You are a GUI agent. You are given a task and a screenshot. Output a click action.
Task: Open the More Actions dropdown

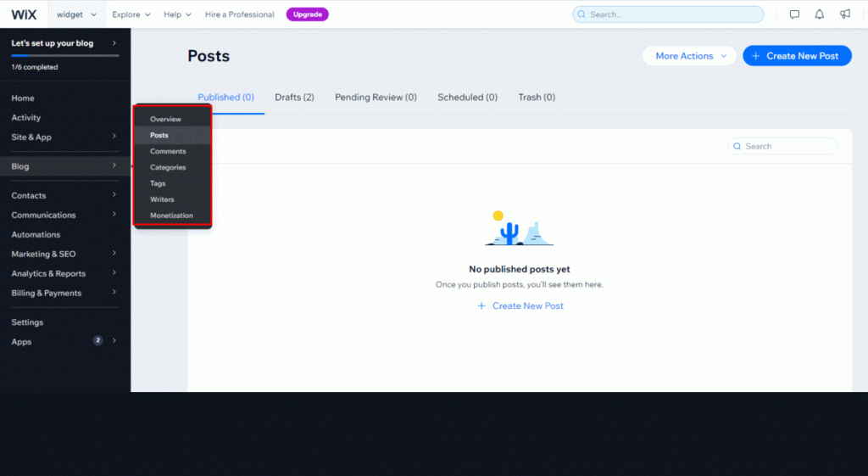coord(691,56)
